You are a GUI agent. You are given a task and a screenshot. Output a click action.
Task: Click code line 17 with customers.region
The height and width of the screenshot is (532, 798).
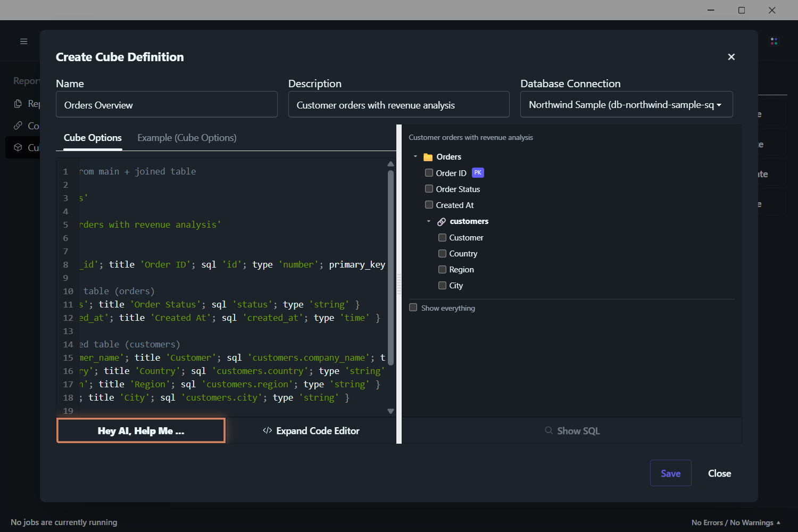point(229,384)
